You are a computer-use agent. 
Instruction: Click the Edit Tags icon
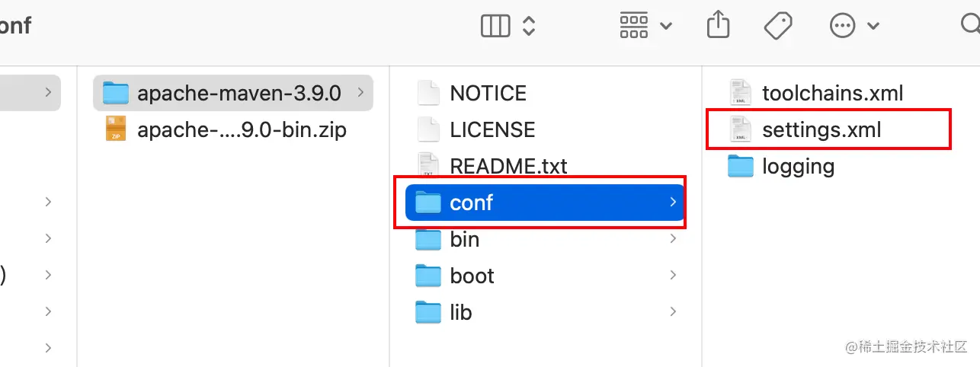(779, 26)
